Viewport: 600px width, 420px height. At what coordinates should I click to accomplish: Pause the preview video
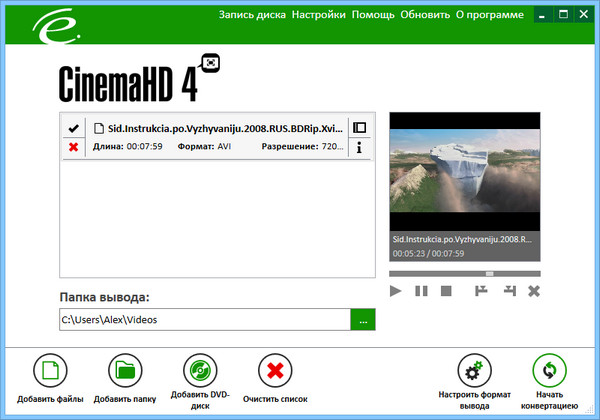(x=421, y=291)
